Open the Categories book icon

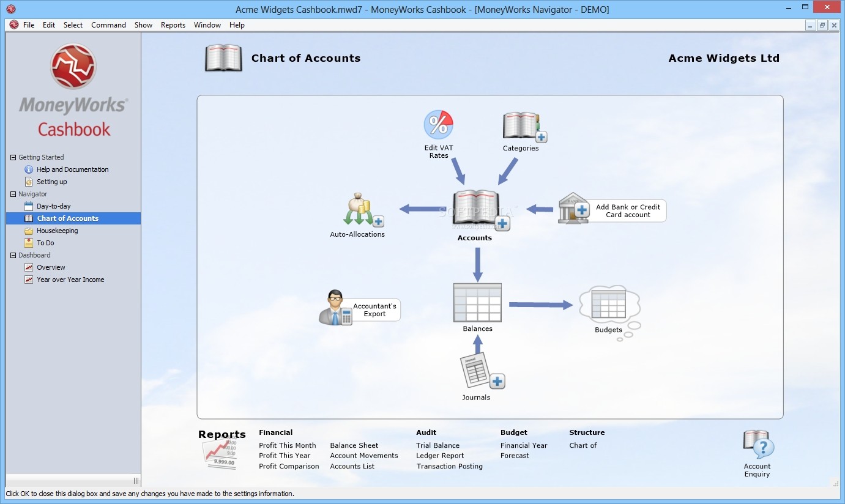[524, 127]
